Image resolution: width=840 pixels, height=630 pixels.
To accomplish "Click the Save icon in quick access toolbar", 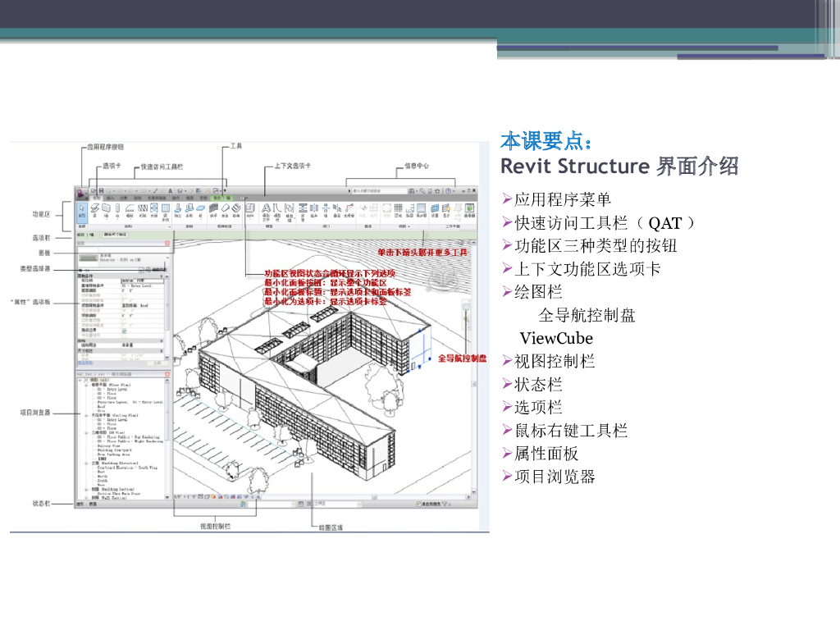I will [x=101, y=190].
